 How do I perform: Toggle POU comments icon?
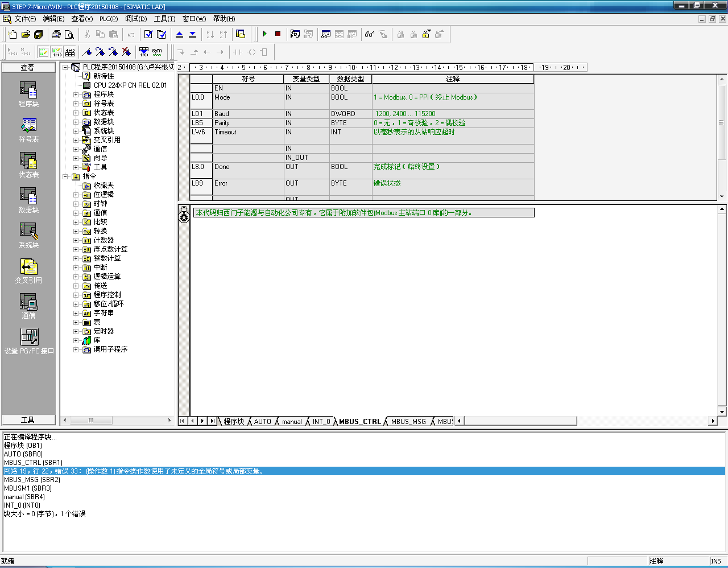point(44,52)
